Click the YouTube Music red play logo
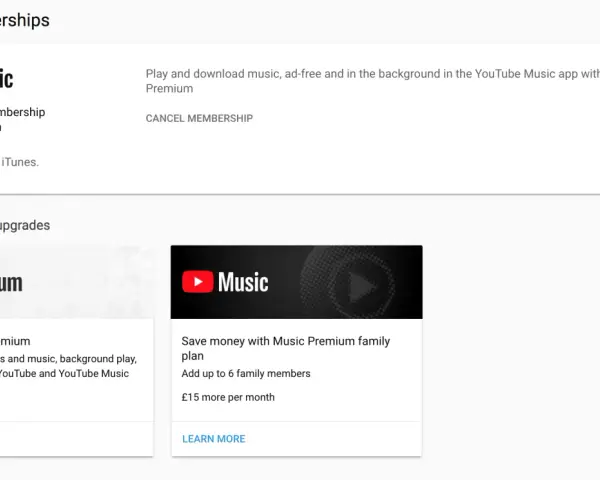The height and width of the screenshot is (480, 600). 197,282
